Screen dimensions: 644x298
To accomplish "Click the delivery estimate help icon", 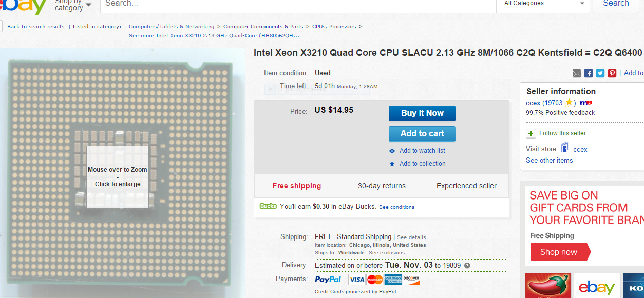I will coord(467,266).
